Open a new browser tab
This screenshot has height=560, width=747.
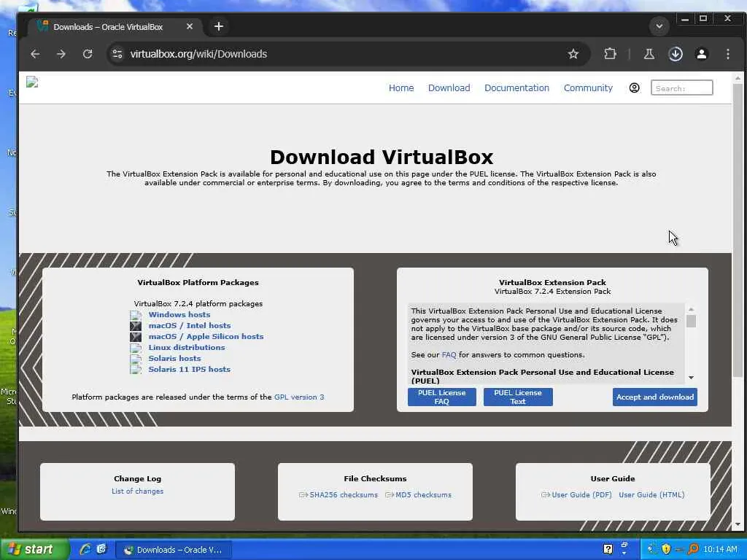pyautogui.click(x=219, y=27)
